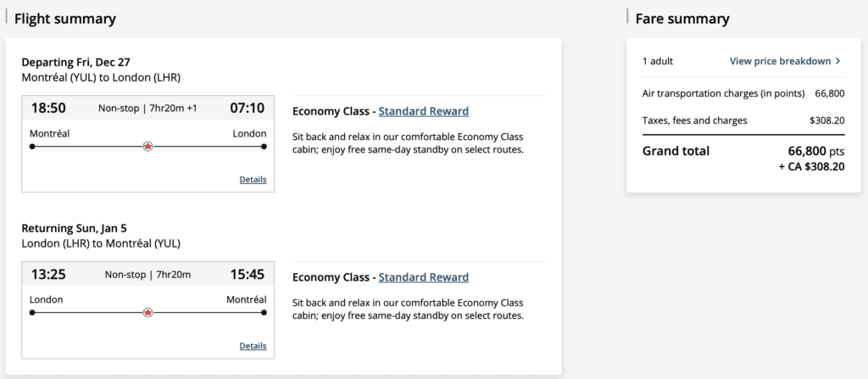Select the Returning Sun, Jan 5 heading

tap(74, 228)
